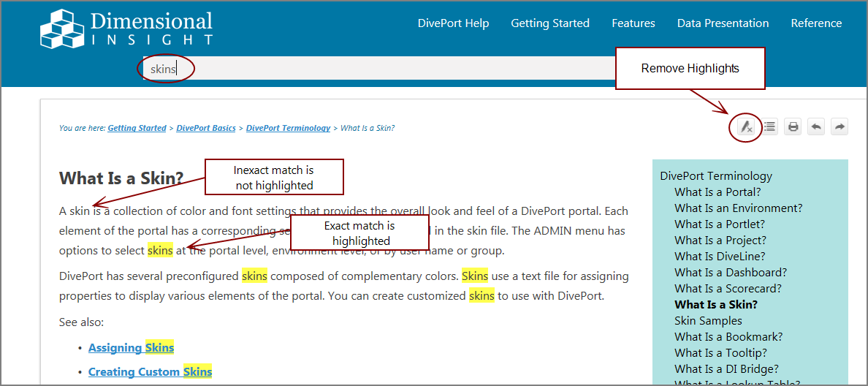Select DivePort Terminology in the sidebar
Image resolution: width=868 pixels, height=386 pixels.
point(716,176)
